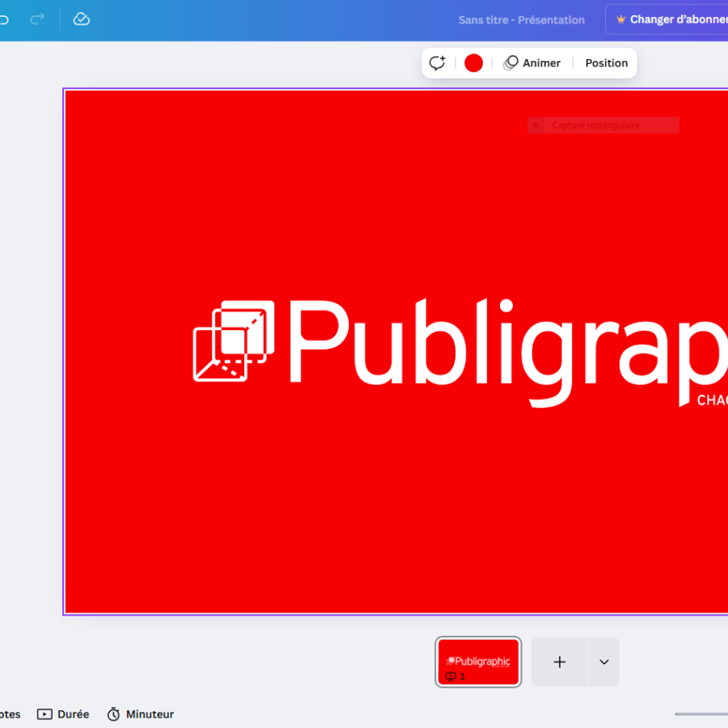Close the 'Capture rectangulaire' overlay
Image resolution: width=728 pixels, height=728 pixels.
[535, 125]
